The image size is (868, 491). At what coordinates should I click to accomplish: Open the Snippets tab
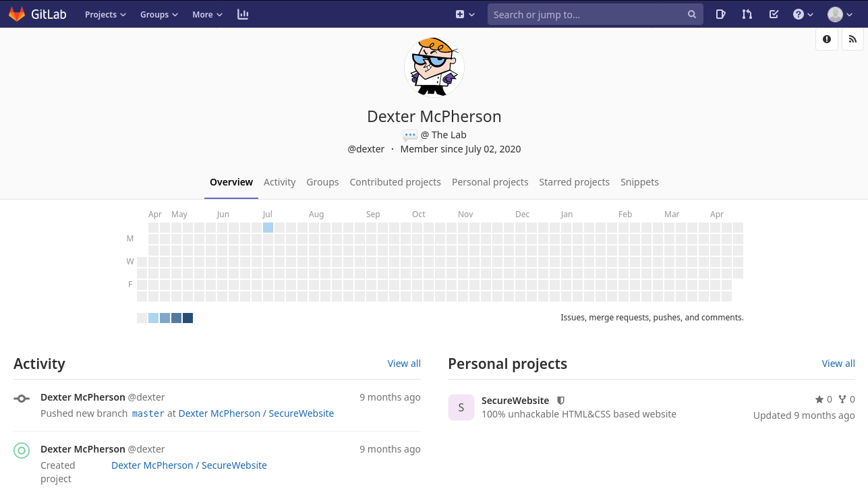pos(639,182)
